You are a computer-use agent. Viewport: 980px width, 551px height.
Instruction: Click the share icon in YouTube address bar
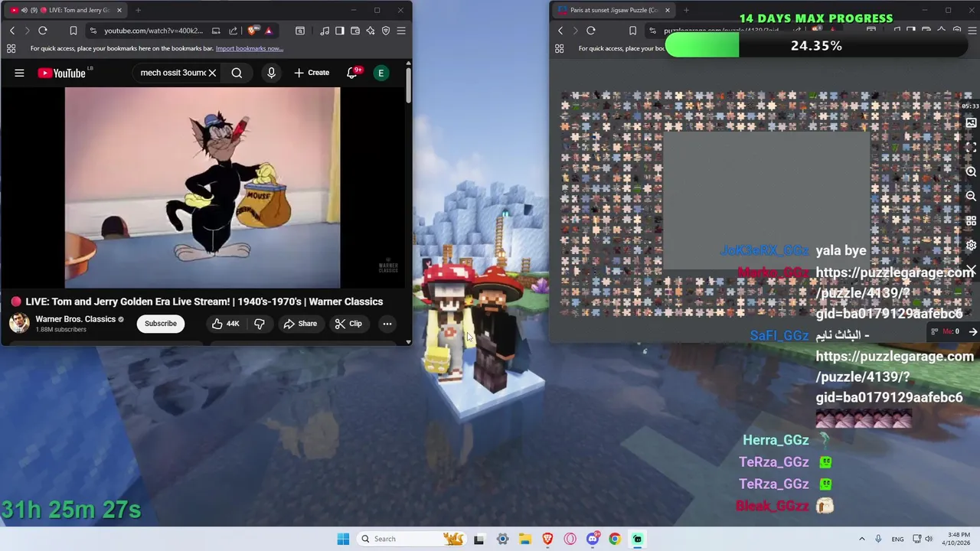[x=232, y=31]
